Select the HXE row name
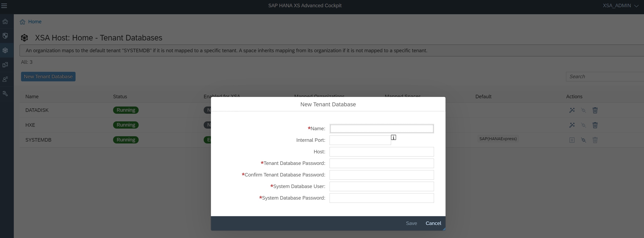644x238 pixels. pyautogui.click(x=30, y=125)
